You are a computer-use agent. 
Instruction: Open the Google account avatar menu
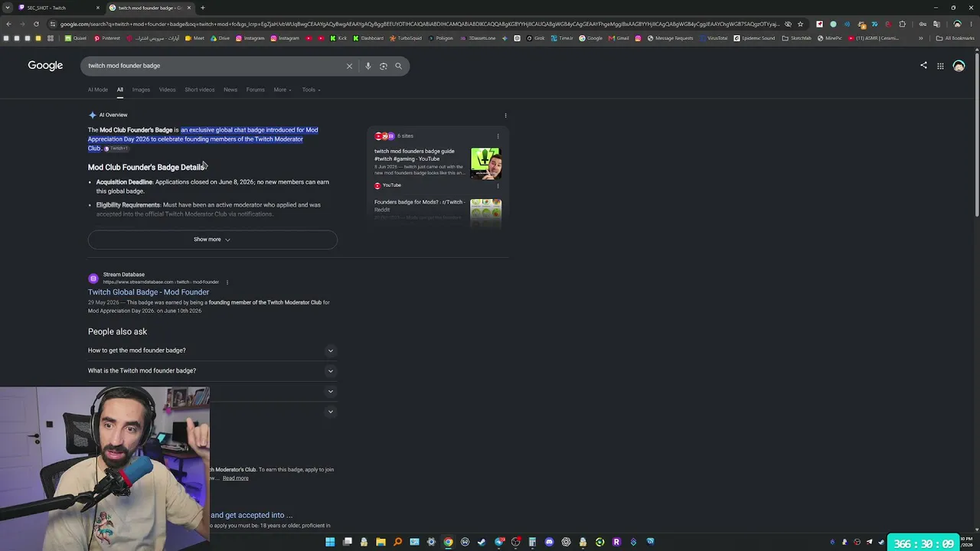959,66
